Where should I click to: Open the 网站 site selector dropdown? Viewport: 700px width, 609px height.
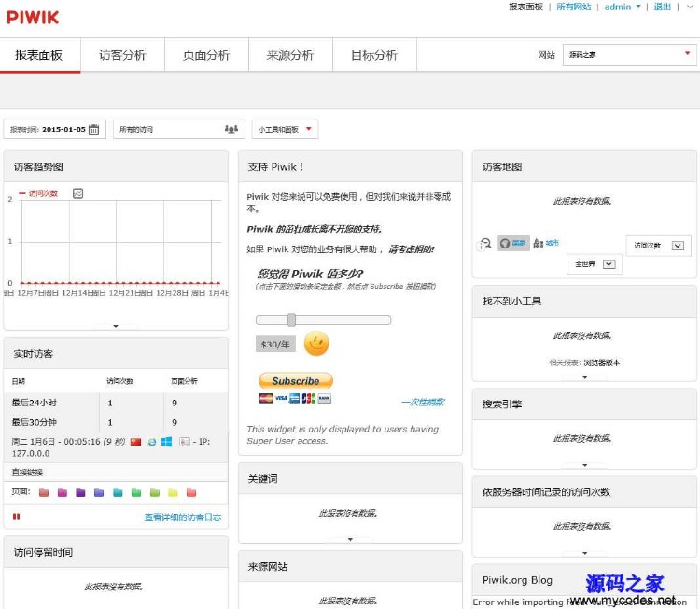click(629, 55)
